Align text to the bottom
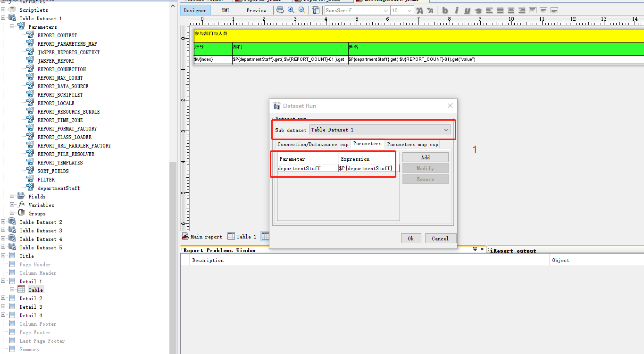This screenshot has width=644, height=354. point(554,10)
